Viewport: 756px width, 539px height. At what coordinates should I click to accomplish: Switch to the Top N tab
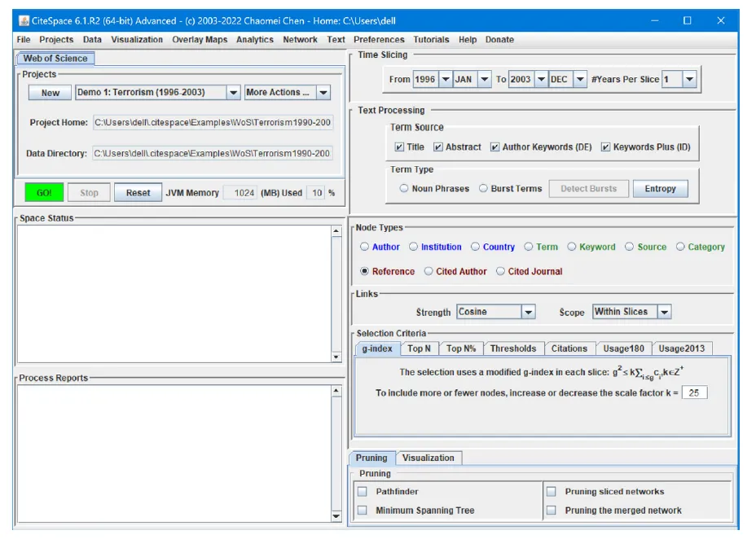419,348
